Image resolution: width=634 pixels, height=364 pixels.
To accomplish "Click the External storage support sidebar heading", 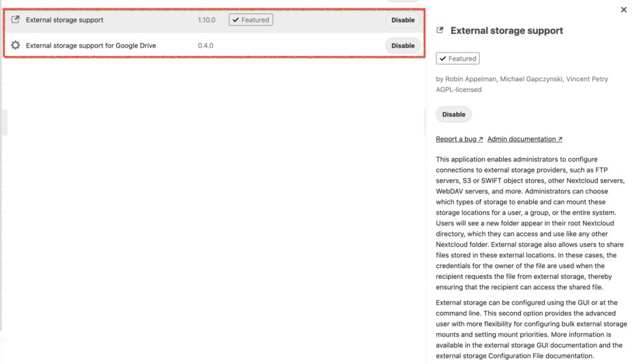I will pos(507,31).
